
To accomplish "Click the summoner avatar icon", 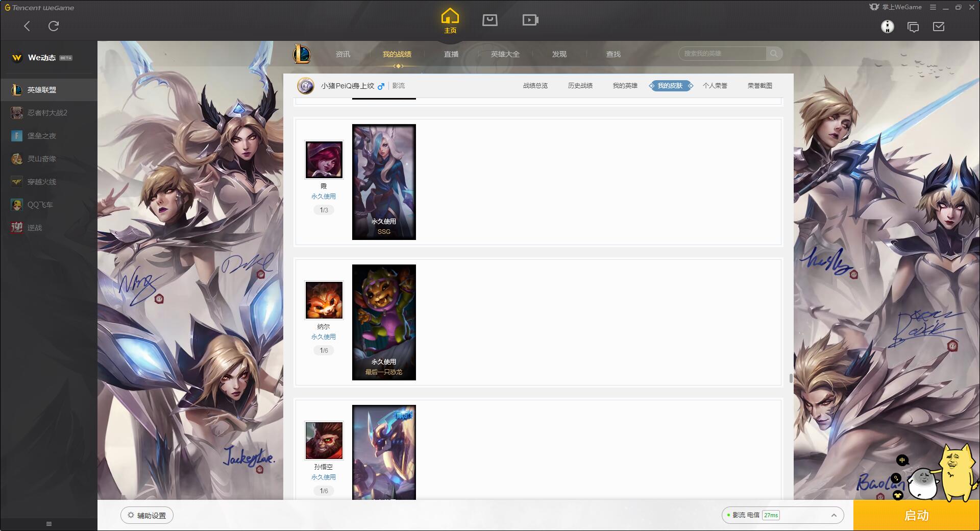I will point(306,86).
